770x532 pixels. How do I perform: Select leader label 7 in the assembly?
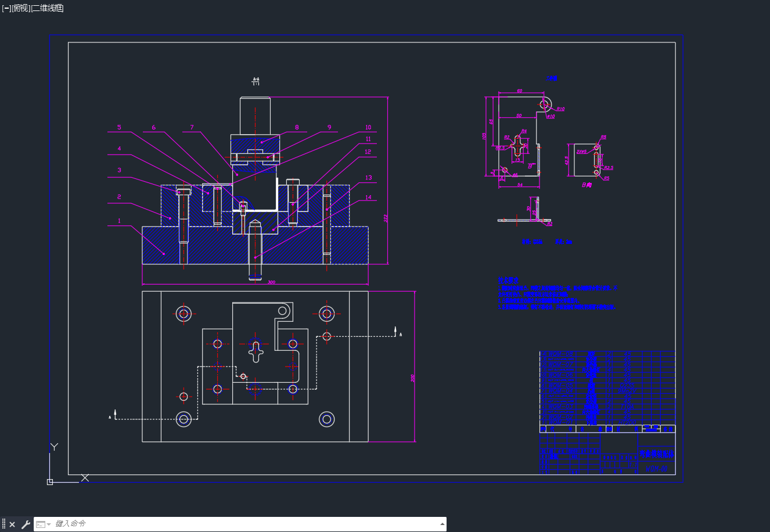(192, 128)
